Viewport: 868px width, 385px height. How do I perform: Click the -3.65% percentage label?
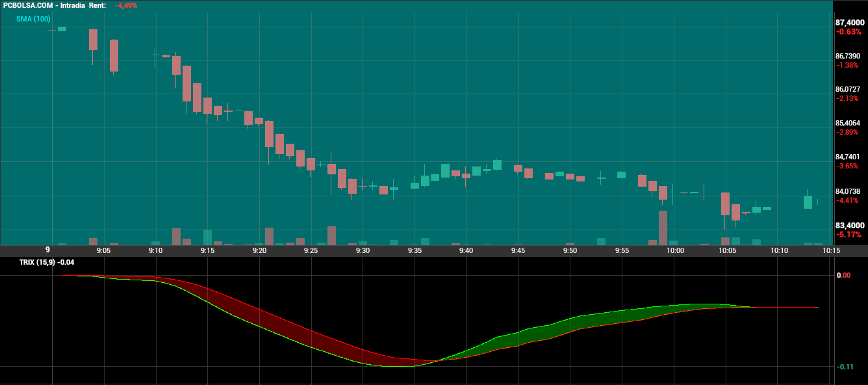(x=847, y=166)
